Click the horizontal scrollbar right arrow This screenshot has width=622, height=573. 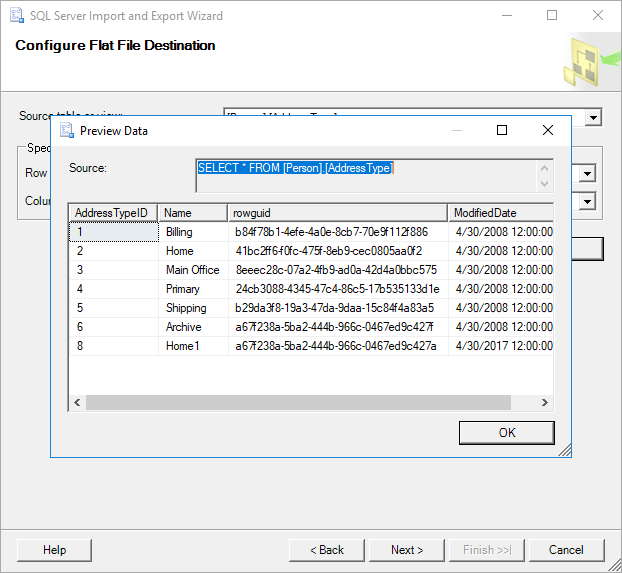[545, 403]
